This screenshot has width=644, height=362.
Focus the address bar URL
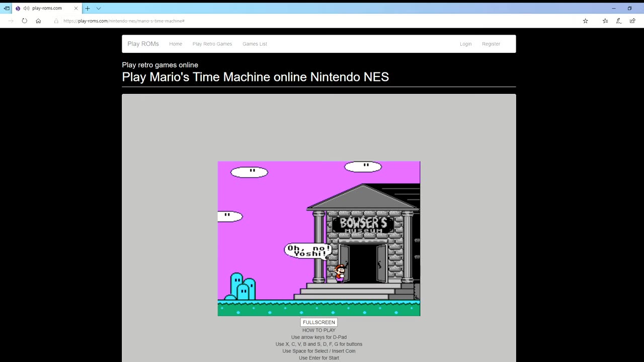pos(124,21)
